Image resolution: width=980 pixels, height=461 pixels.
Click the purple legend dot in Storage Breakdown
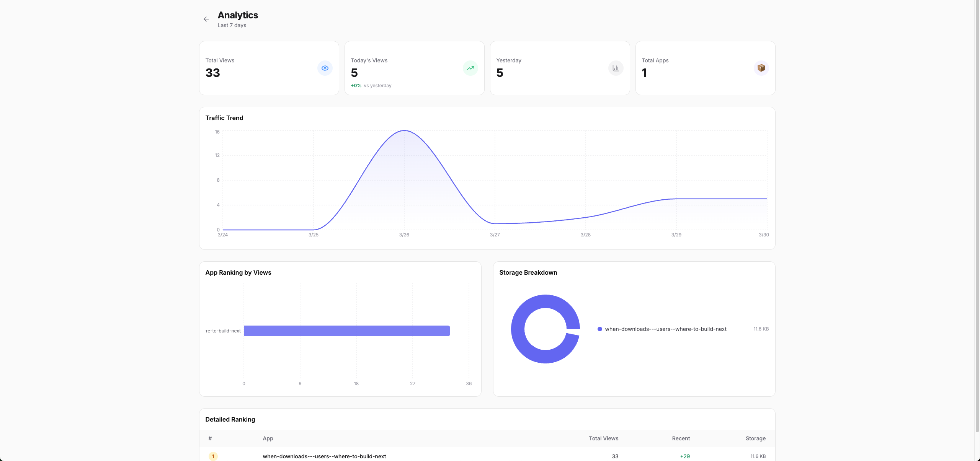(600, 329)
